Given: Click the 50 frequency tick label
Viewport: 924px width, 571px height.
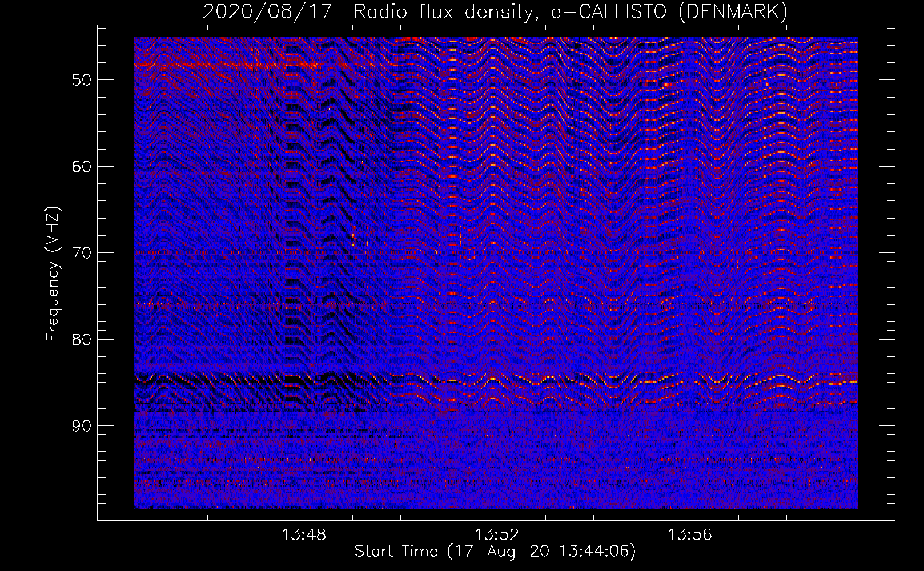Looking at the screenshot, I should click(82, 80).
